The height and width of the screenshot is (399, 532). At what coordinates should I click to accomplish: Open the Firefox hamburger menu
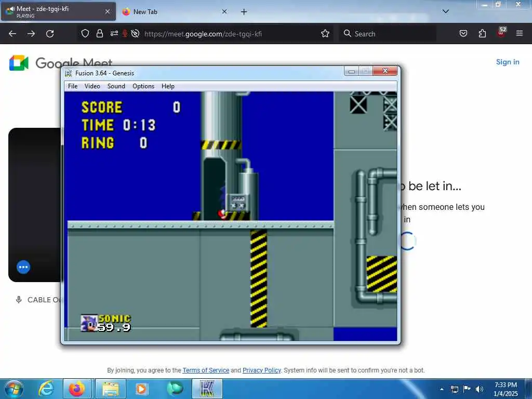519,33
